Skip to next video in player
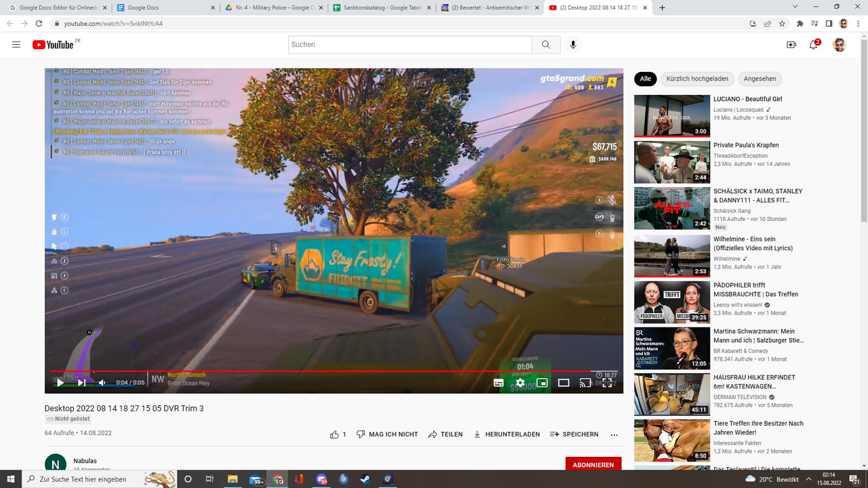Viewport: 868px width, 488px height. [x=81, y=382]
